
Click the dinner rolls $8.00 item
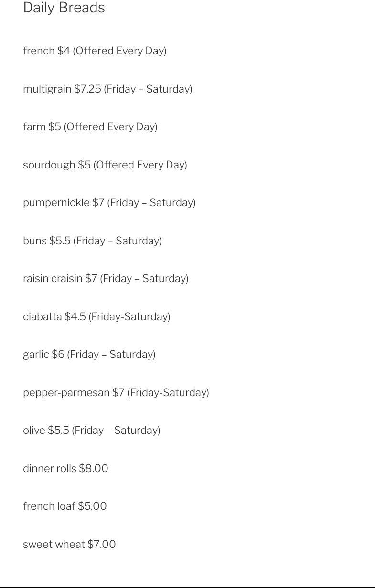(65, 468)
